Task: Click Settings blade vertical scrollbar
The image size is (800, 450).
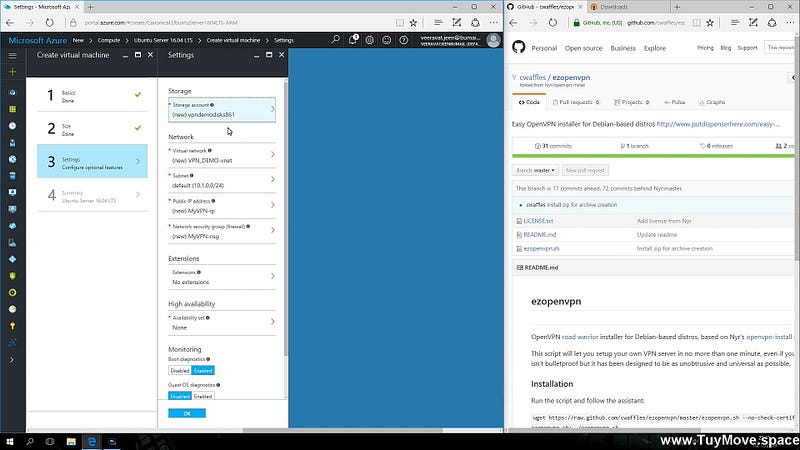Action: pyautogui.click(x=285, y=219)
